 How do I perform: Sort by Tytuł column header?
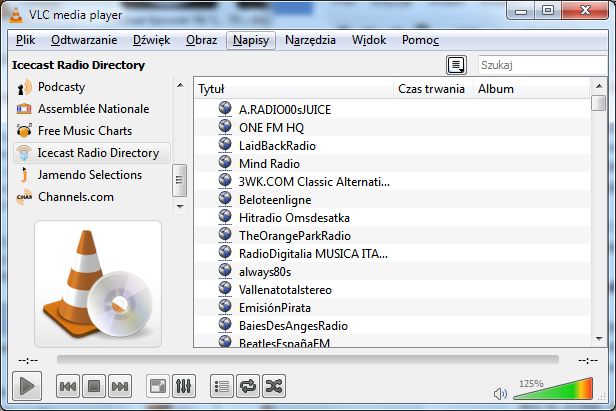[293, 89]
